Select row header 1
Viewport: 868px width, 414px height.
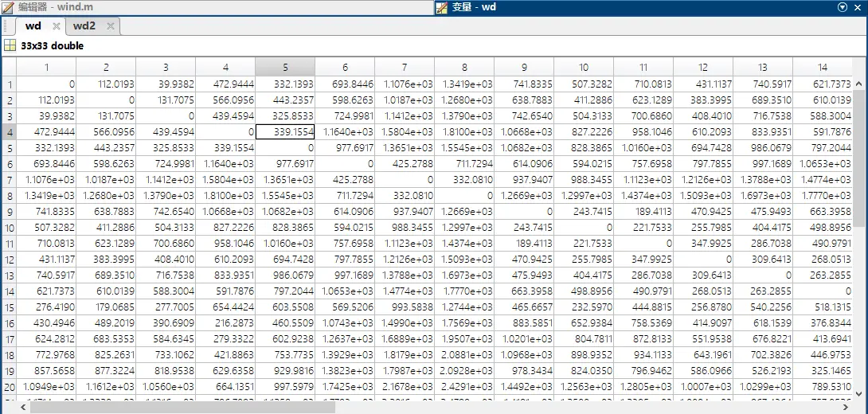click(x=9, y=84)
